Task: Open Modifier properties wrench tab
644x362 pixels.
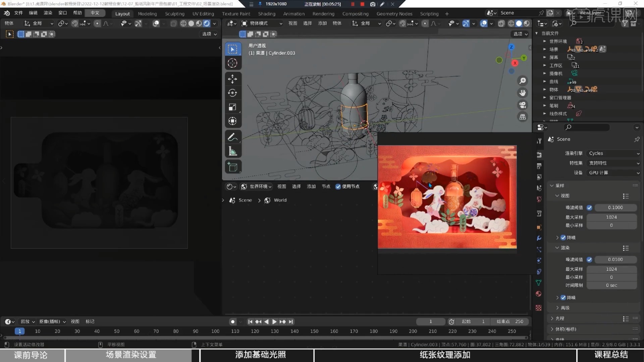Action: click(539, 238)
